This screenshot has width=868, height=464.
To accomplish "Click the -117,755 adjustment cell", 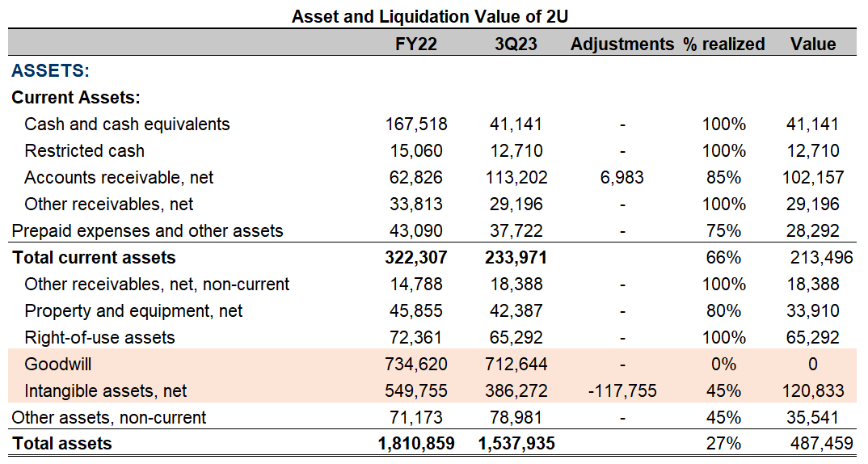I will 622,391.
